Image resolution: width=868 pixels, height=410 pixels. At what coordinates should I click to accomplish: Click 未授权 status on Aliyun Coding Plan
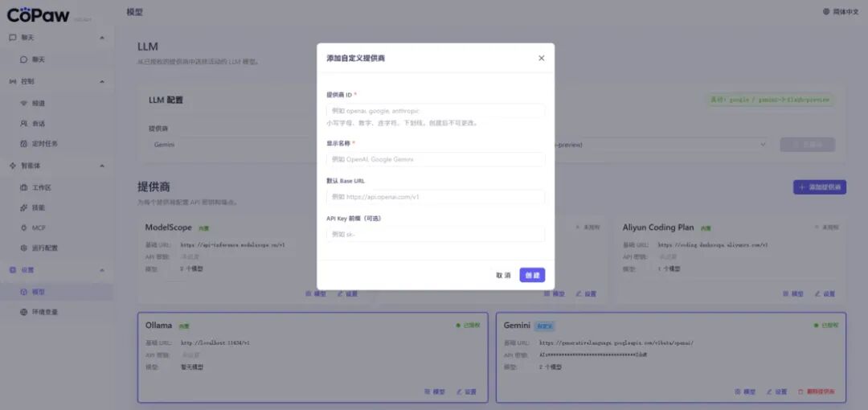(x=826, y=228)
